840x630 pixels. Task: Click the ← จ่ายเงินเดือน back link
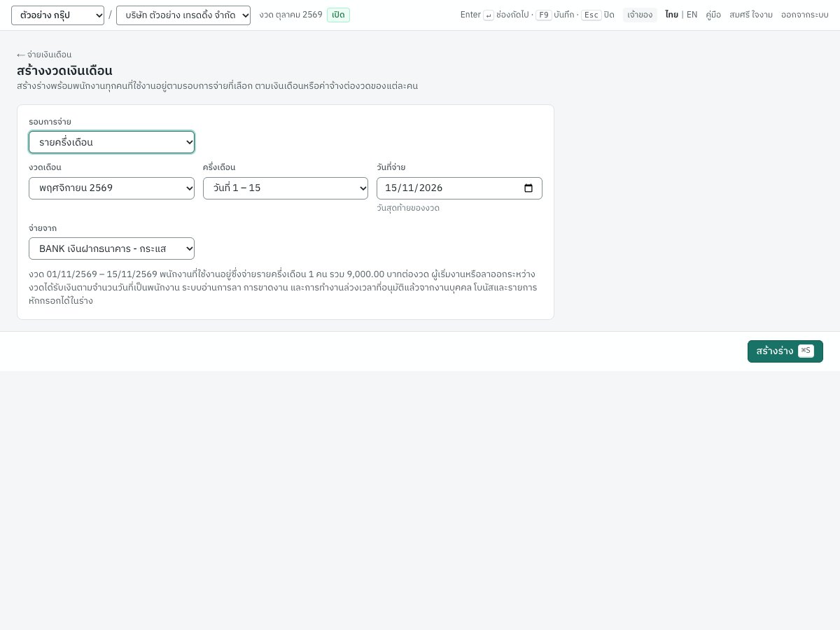tap(44, 55)
